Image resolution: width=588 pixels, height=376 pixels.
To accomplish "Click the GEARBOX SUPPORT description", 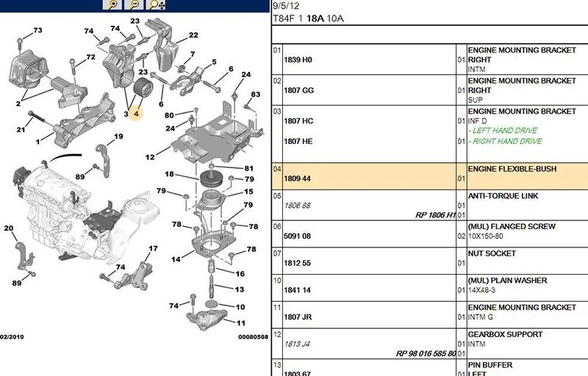I will click(505, 334).
